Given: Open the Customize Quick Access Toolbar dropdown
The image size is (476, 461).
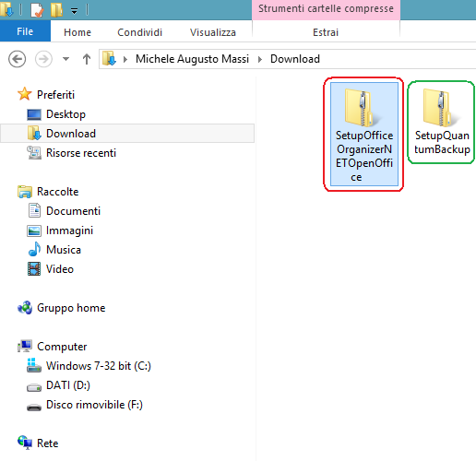Looking at the screenshot, I should tap(74, 12).
